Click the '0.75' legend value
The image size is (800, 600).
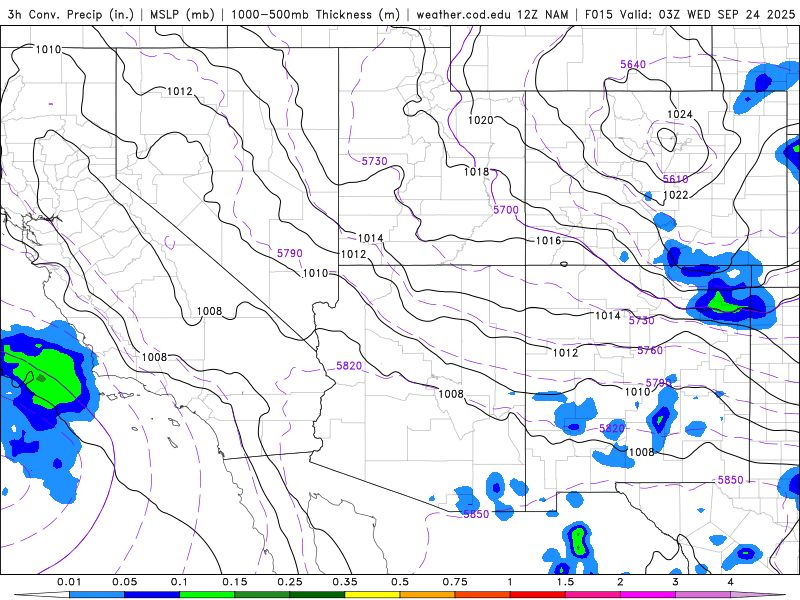[455, 582]
